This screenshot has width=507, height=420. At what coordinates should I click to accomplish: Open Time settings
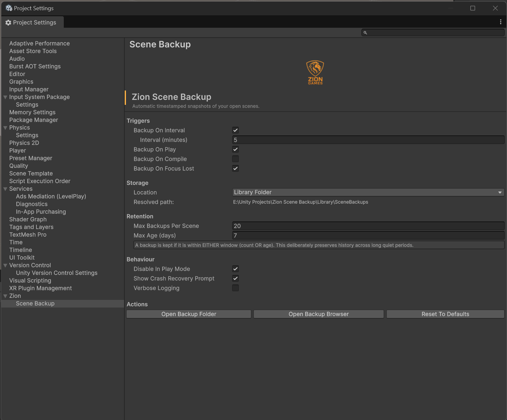click(x=16, y=242)
